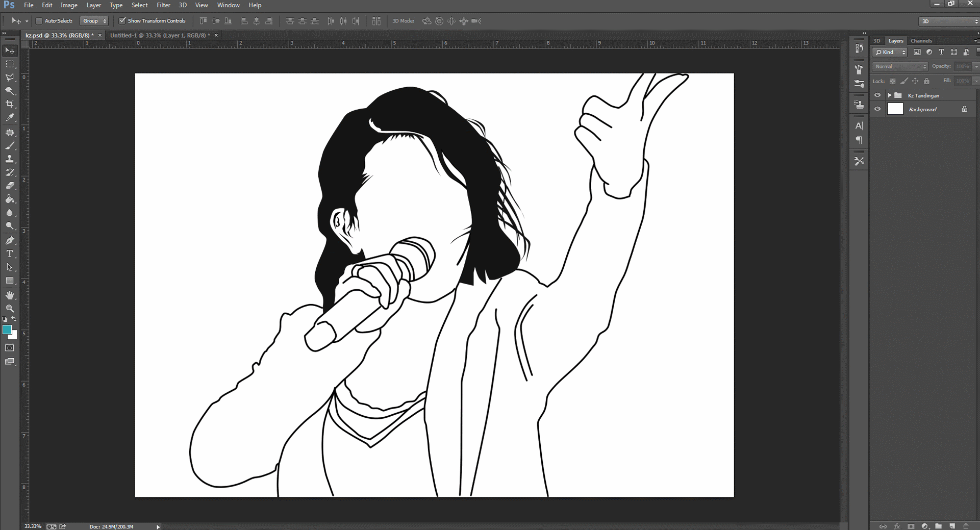Viewport: 980px width, 530px height.
Task: Open the Paragraph panel icon
Action: pyautogui.click(x=859, y=140)
